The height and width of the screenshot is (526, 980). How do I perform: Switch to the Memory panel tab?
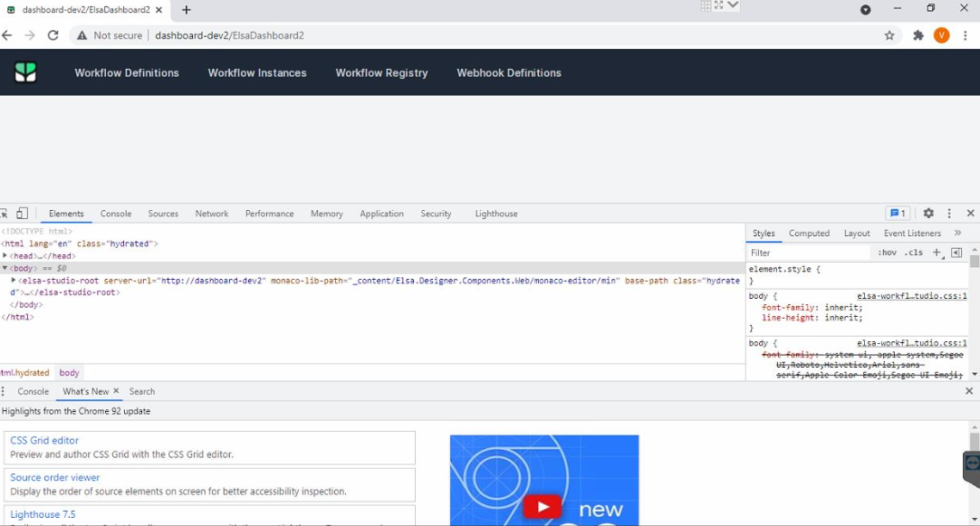click(327, 214)
